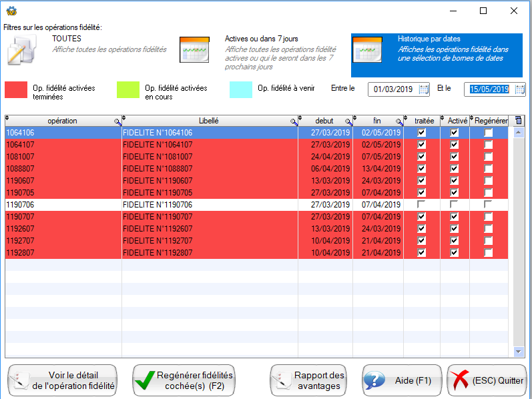
Task: Open the calendar picker for the 01/03/2019 date
Action: [x=423, y=89]
